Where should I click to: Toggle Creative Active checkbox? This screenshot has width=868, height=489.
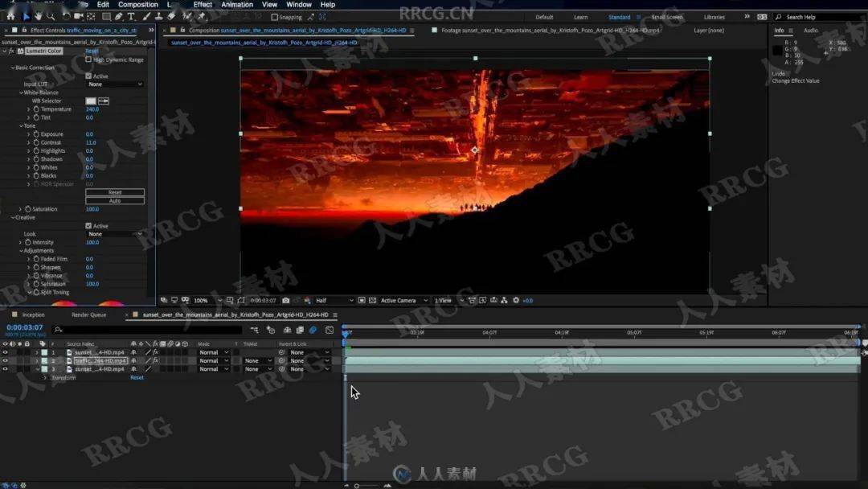click(x=88, y=226)
